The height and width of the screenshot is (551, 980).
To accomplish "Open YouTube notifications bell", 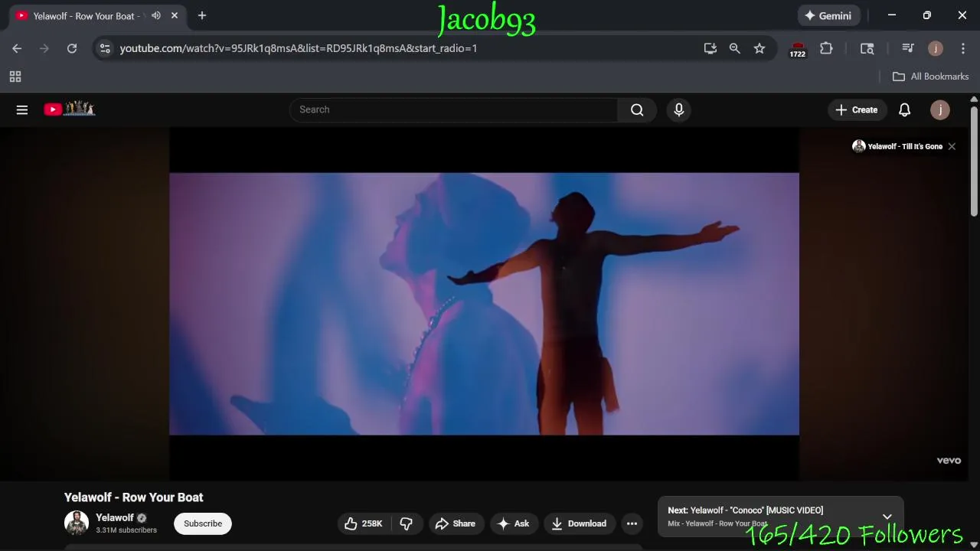I will pos(904,109).
